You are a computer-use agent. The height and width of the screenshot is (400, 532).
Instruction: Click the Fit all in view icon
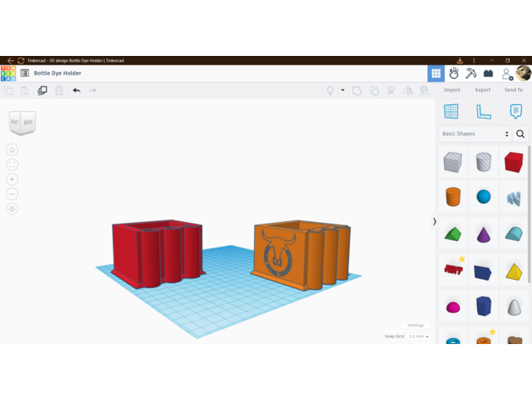coord(12,164)
